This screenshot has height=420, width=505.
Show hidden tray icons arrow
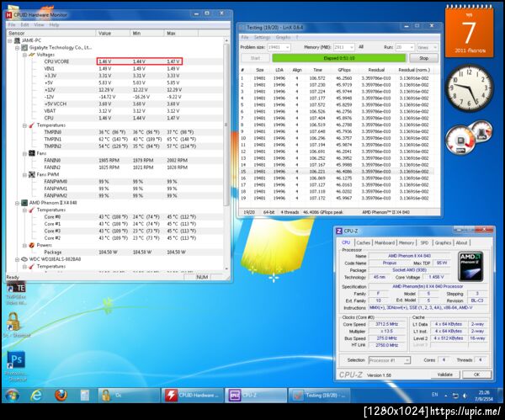click(x=446, y=396)
